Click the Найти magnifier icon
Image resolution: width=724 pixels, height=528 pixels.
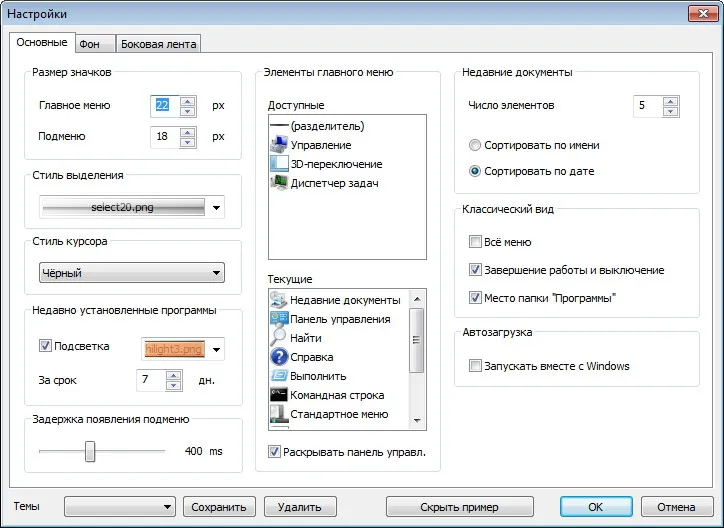point(278,338)
